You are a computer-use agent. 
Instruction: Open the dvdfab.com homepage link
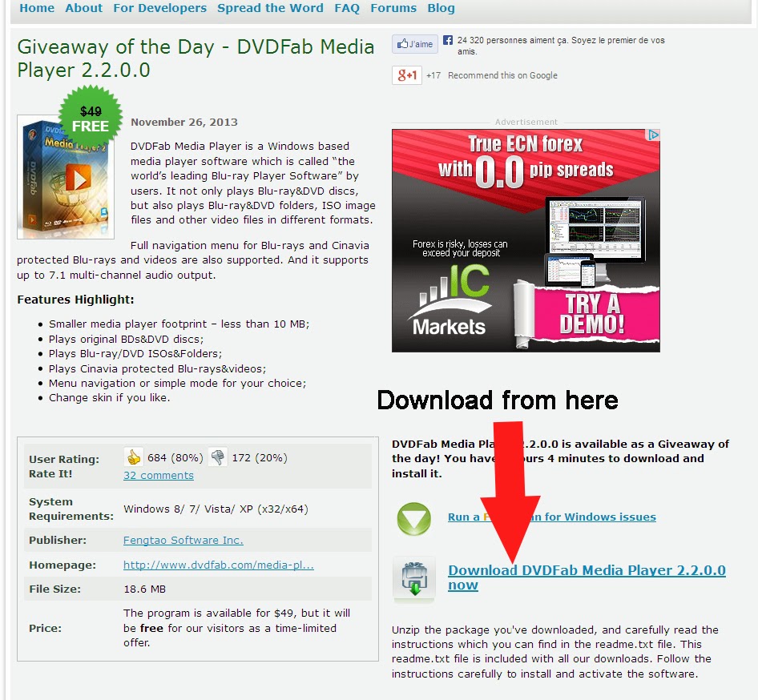click(x=219, y=565)
